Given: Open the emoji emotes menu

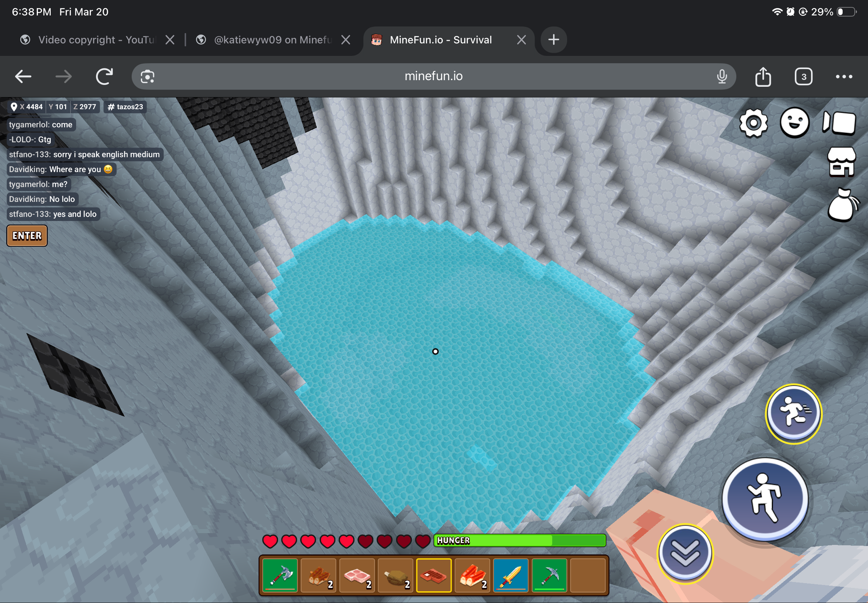Looking at the screenshot, I should [794, 123].
